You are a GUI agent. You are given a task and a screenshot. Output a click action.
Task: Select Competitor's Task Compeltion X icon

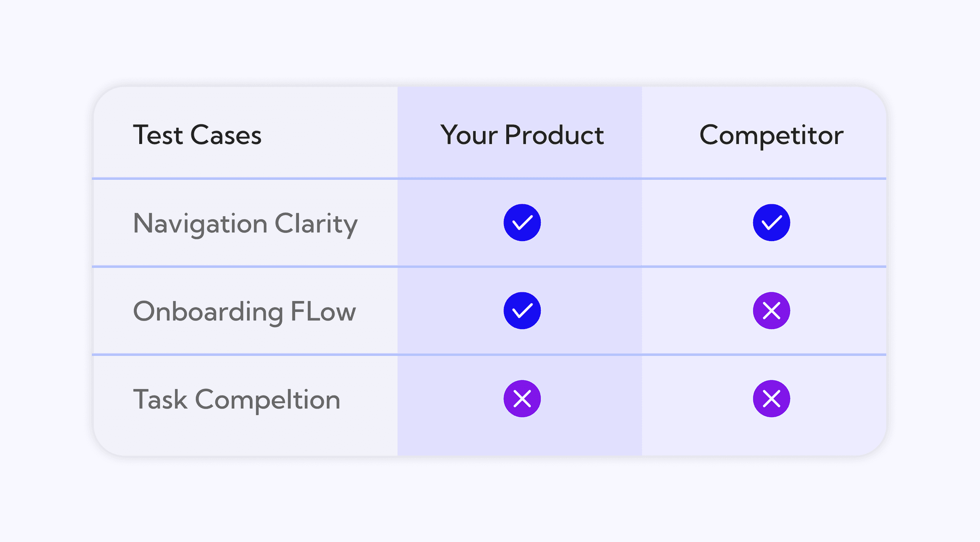coord(771,398)
